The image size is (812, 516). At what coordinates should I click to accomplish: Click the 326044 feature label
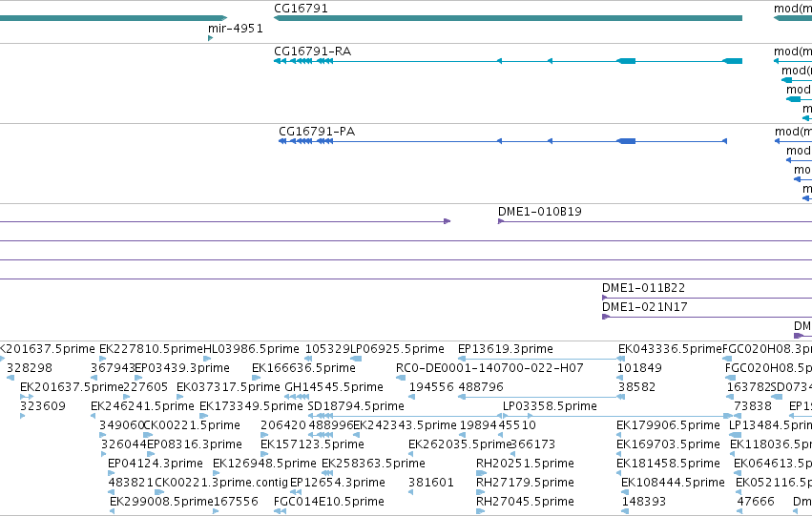click(x=124, y=444)
